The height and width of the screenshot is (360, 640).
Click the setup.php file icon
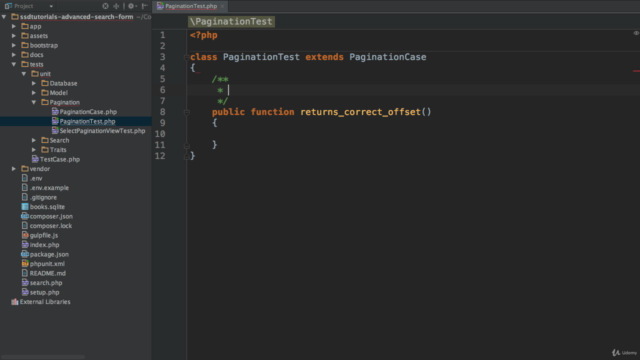tap(25, 292)
